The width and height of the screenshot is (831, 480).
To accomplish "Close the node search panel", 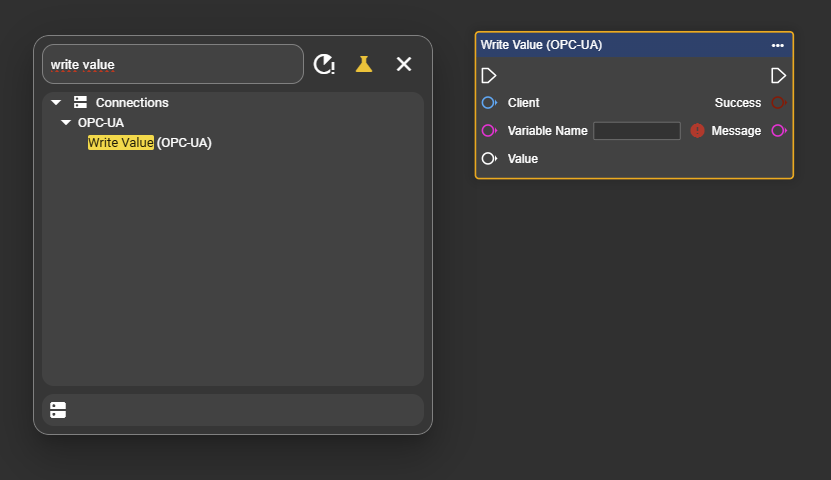I will click(404, 64).
